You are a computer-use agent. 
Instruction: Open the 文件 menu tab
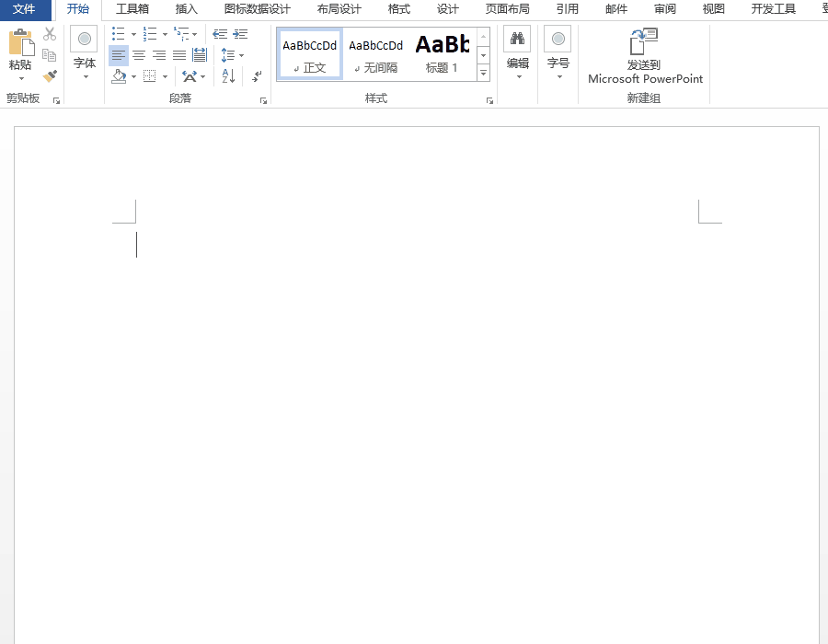24,9
